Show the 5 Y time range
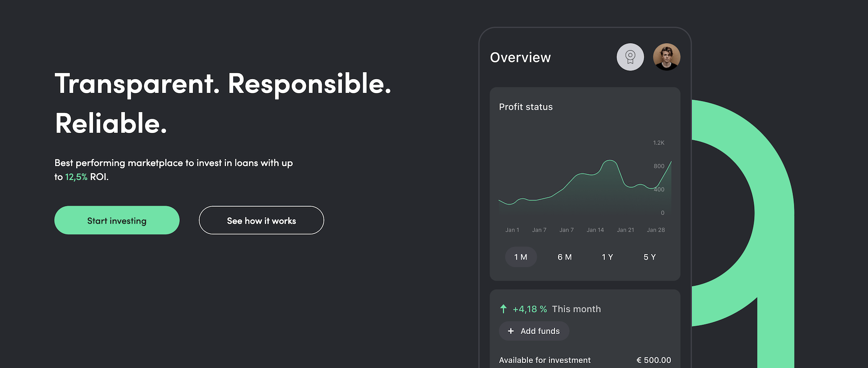This screenshot has height=368, width=868. coord(650,257)
